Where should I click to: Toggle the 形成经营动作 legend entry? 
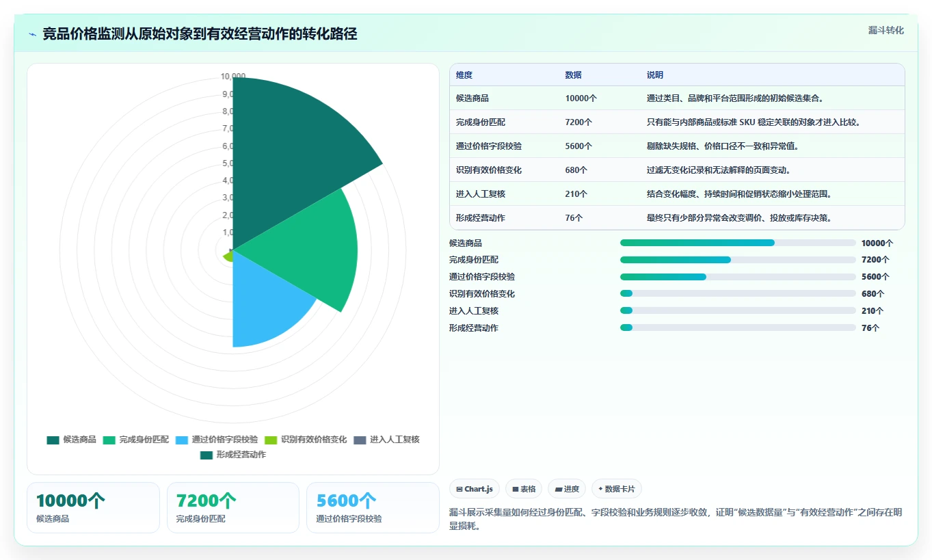click(232, 455)
